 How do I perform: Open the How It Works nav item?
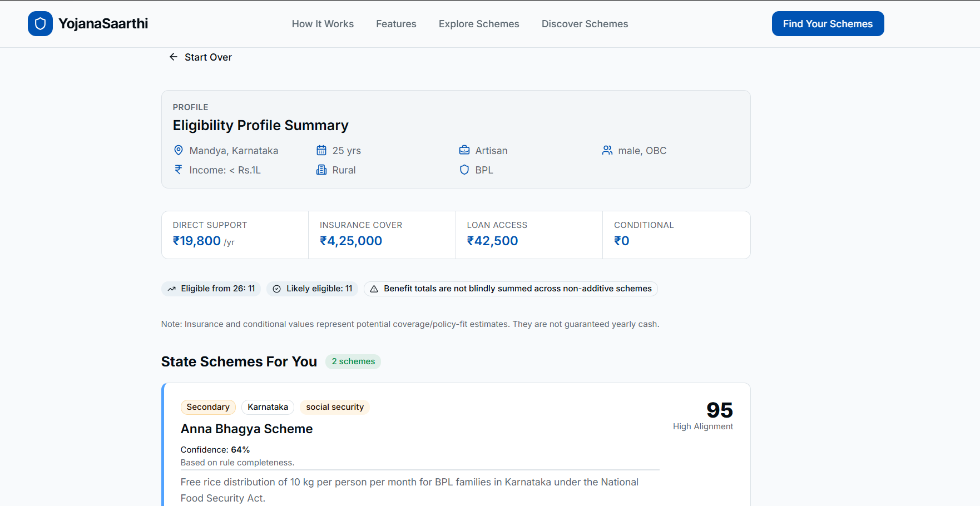pos(323,24)
